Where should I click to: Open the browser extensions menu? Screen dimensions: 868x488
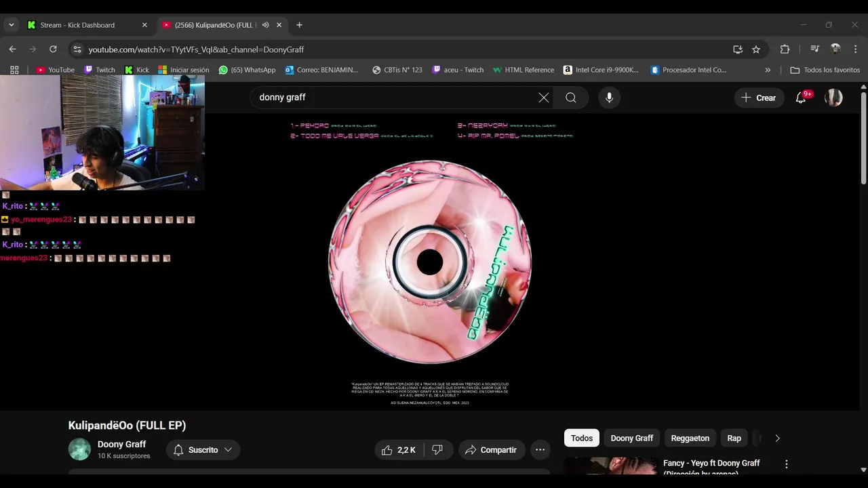[x=785, y=49]
